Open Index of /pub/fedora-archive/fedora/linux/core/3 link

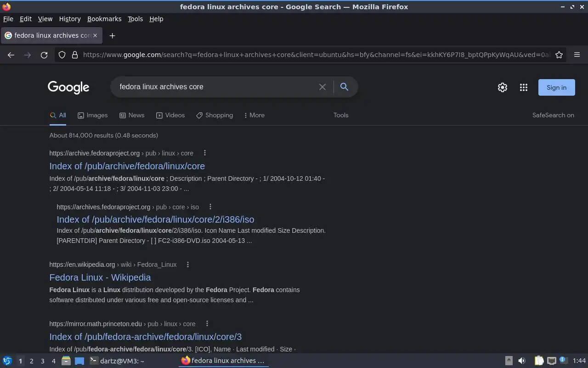(146, 337)
